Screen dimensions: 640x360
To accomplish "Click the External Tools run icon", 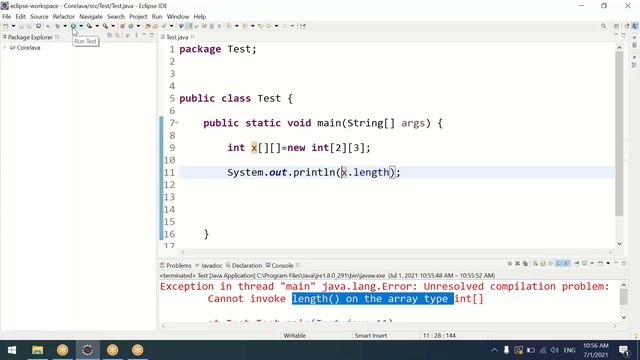I will 105,26.
